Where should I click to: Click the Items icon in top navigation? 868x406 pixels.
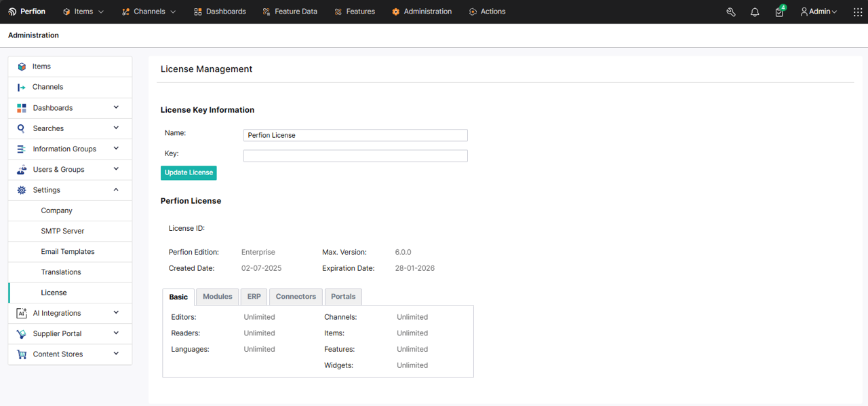66,12
